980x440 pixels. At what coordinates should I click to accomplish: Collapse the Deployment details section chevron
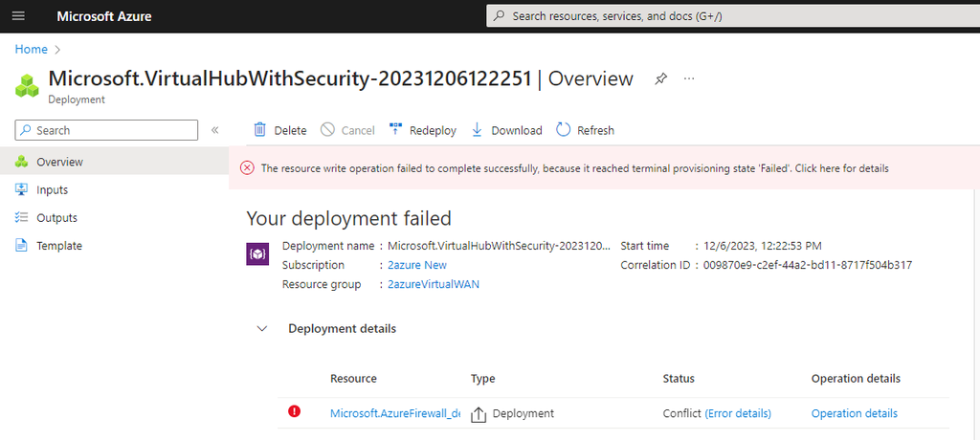point(262,329)
